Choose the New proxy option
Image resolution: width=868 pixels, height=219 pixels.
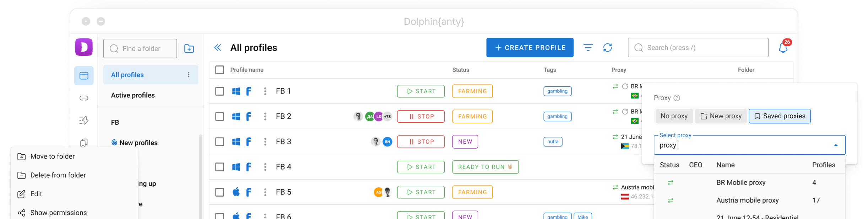pyautogui.click(x=721, y=116)
